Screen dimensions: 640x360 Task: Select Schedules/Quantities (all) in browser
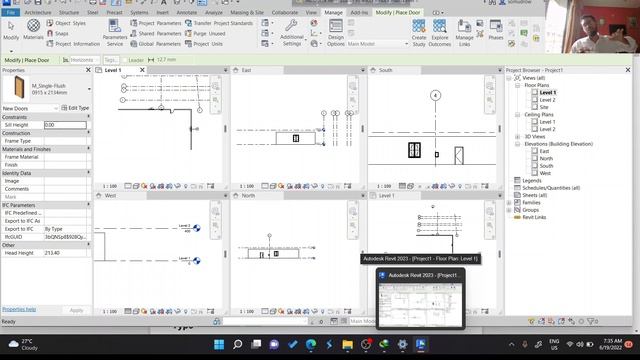[551, 188]
